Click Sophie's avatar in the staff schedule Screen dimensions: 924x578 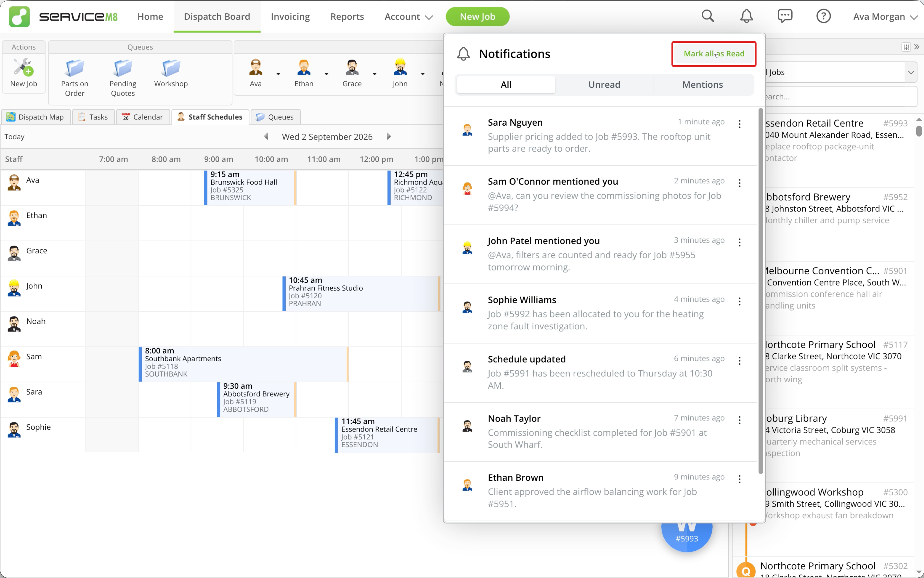[x=14, y=430]
